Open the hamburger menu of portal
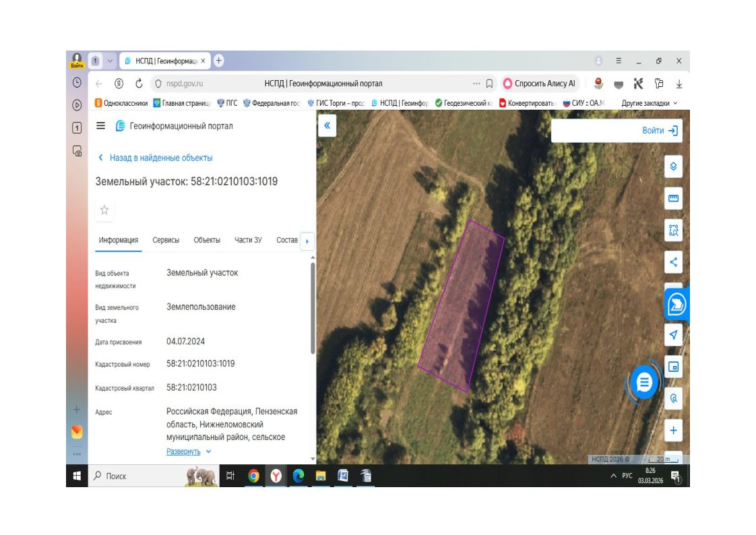Viewport: 756px width, 535px height. 100,126
